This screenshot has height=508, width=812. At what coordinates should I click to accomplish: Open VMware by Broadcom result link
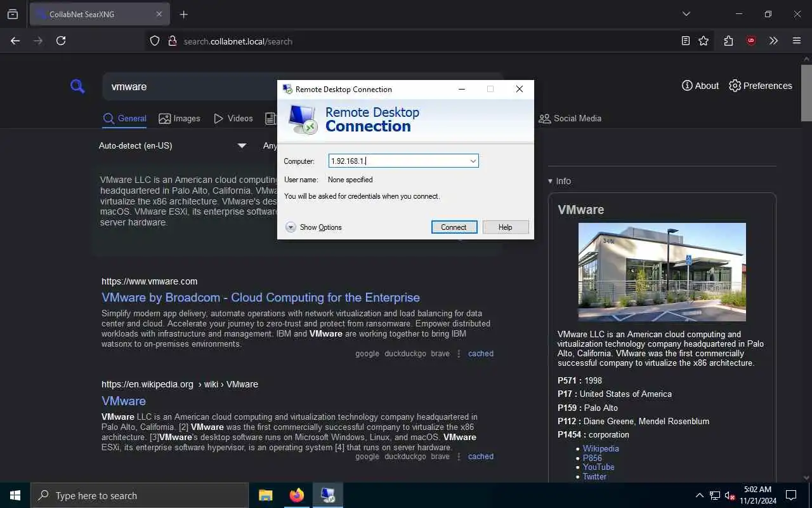tap(261, 297)
